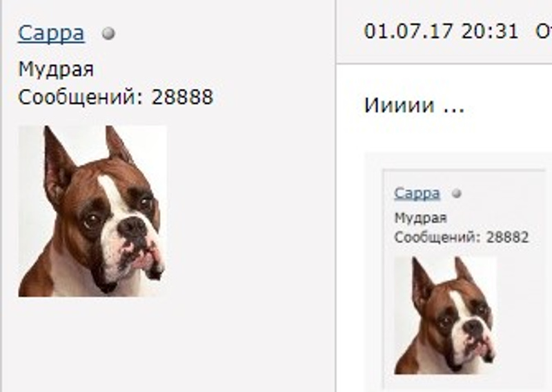Image resolution: width=552 pixels, height=392 pixels.
Task: Open Сарра's profile link in the sidebar
Action: (51, 33)
